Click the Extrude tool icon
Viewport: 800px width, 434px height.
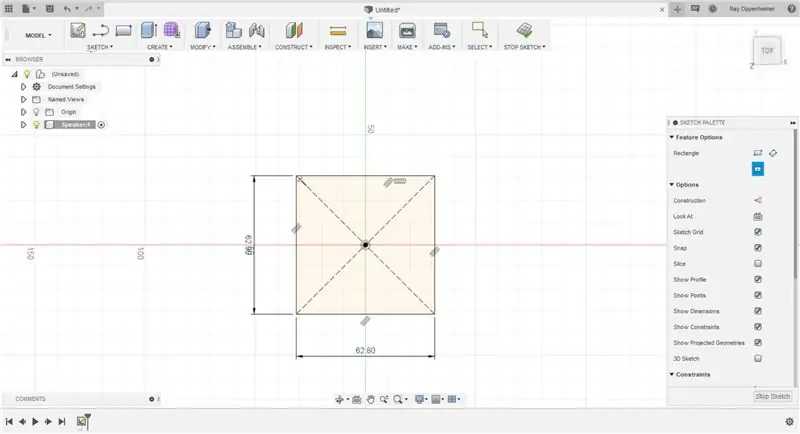148,30
